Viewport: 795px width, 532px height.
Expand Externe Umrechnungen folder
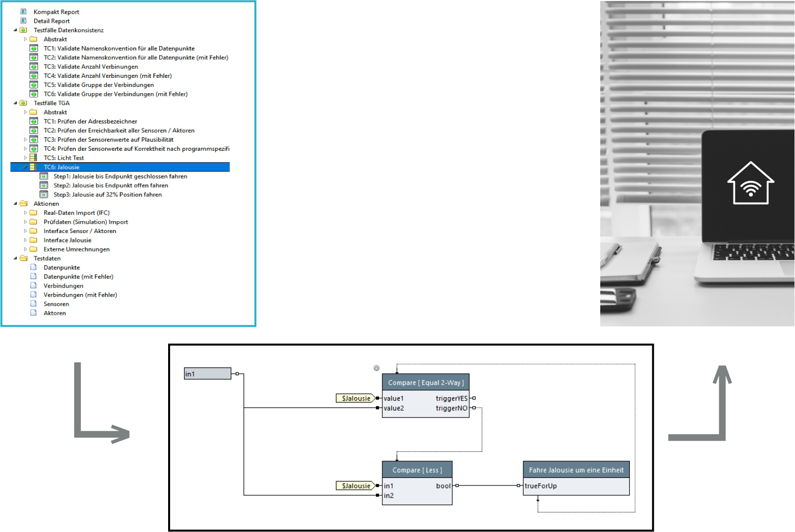pos(25,249)
